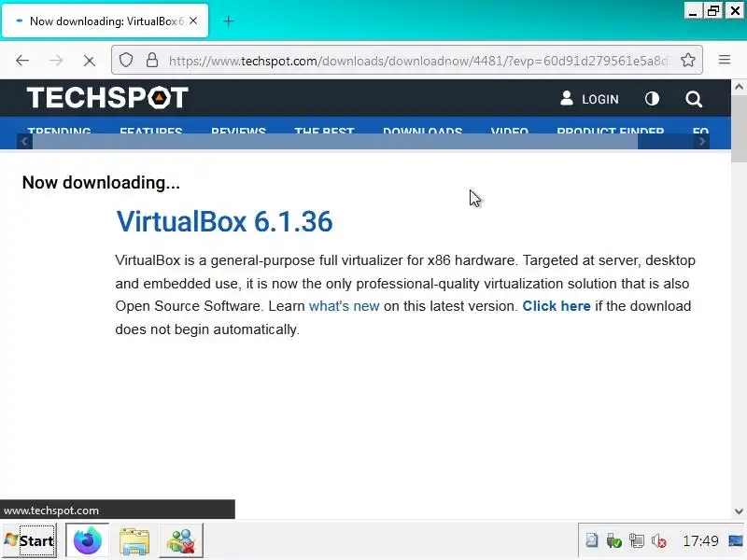Screen dimensions: 747x560
Task: Click the 17:49 clock
Action: pyautogui.click(x=700, y=541)
